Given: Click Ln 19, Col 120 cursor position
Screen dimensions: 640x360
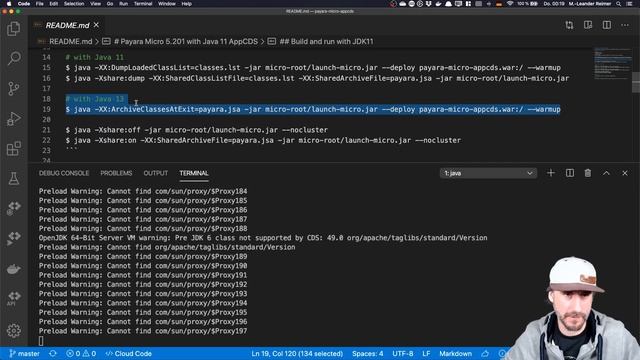Looking at the screenshot, I should coord(297,353).
